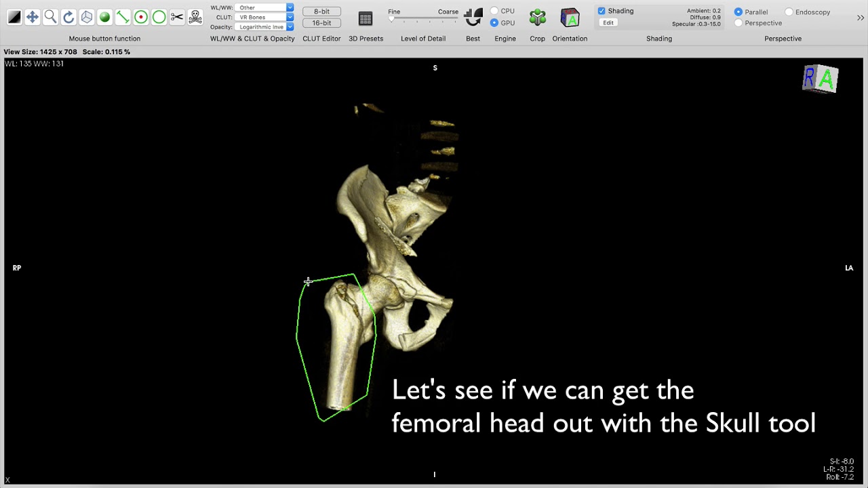The height and width of the screenshot is (488, 868).
Task: Open the Orientation cube tool
Action: coord(570,18)
